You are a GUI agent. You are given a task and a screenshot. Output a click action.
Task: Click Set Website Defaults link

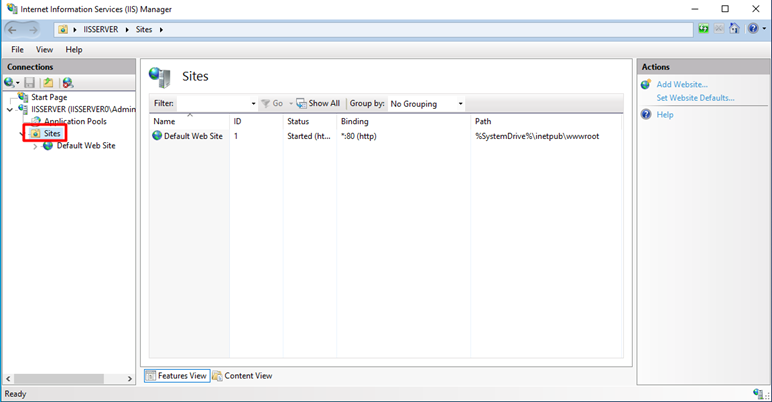tap(695, 98)
